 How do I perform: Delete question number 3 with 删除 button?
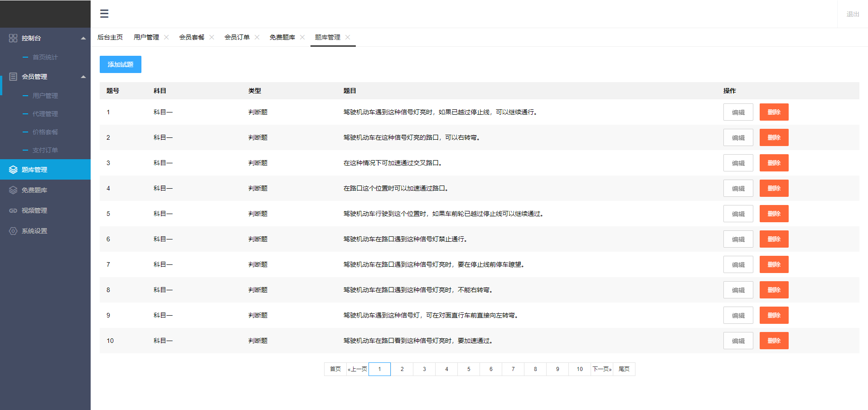coord(774,163)
